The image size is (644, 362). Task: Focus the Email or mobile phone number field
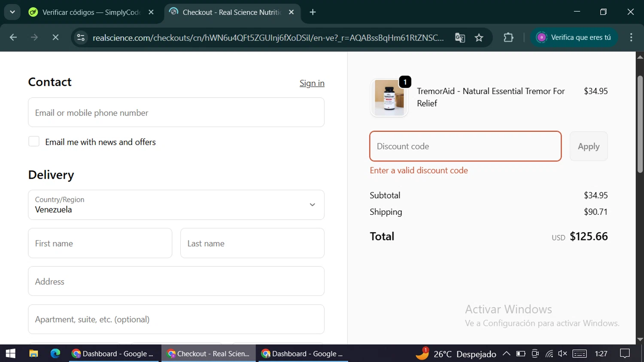(x=176, y=112)
